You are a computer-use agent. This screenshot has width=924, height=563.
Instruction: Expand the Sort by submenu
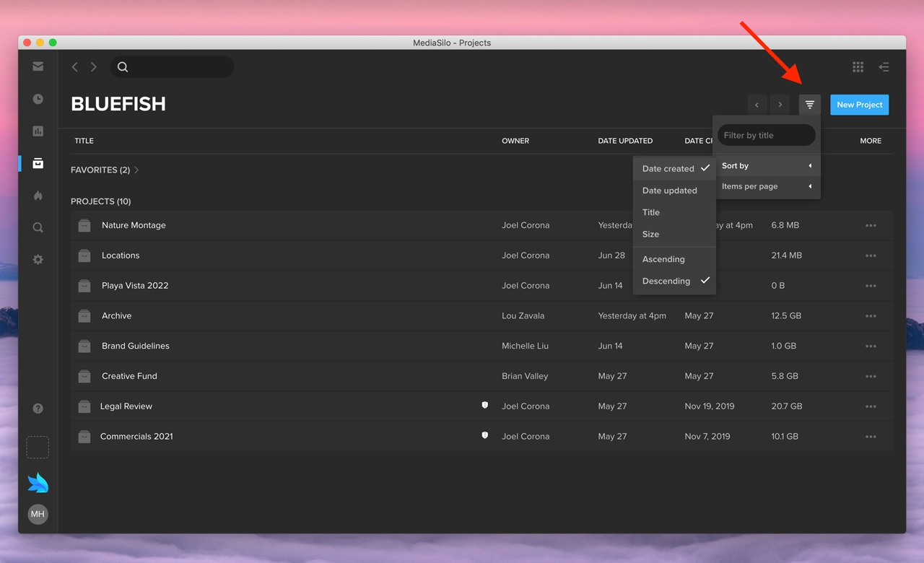tap(767, 166)
